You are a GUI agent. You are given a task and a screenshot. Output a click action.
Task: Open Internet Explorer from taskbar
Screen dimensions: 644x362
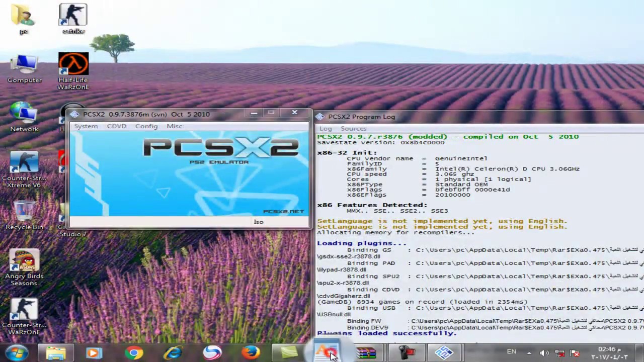coord(173,353)
